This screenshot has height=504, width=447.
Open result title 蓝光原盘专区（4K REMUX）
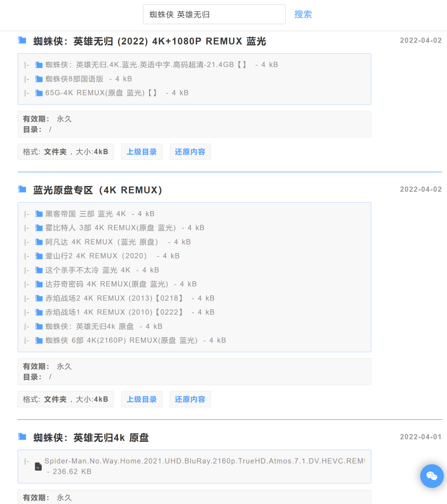coord(98,190)
